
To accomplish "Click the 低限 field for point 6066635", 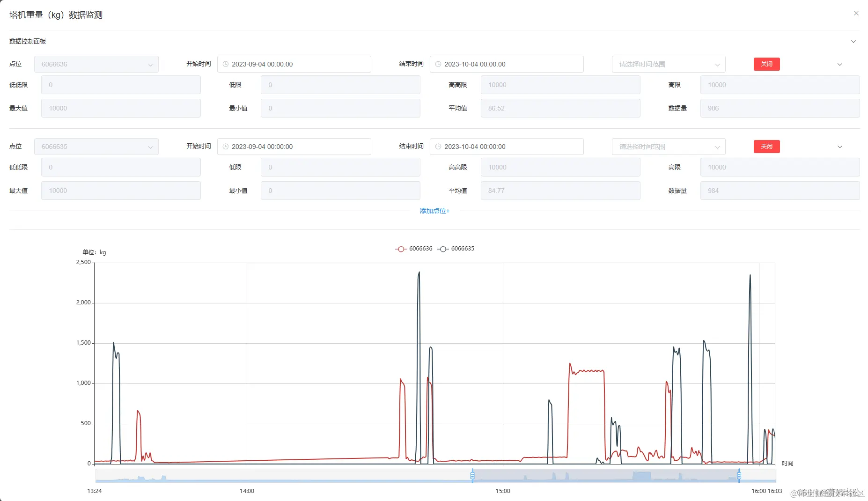I will pyautogui.click(x=340, y=167).
